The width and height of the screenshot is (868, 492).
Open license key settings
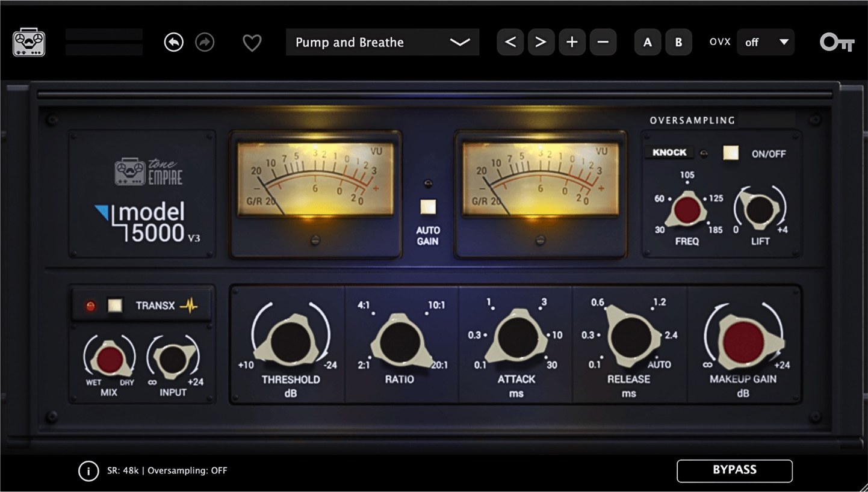tap(837, 42)
